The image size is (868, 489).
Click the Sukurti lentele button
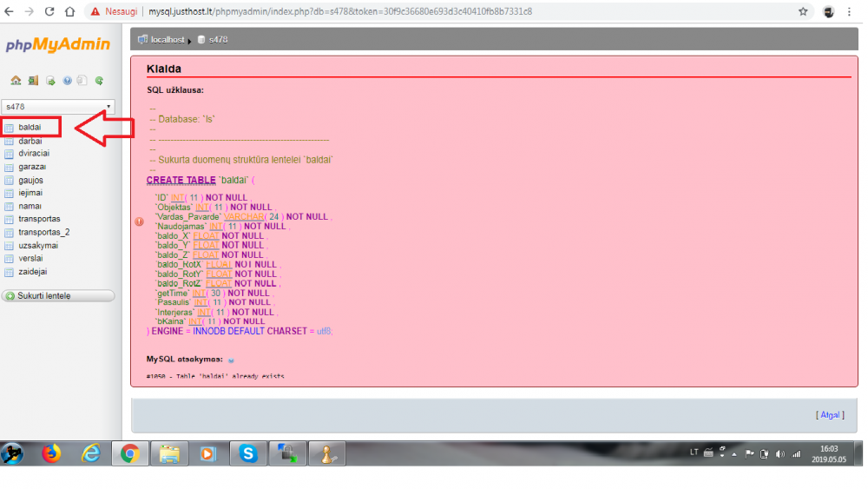coord(58,295)
